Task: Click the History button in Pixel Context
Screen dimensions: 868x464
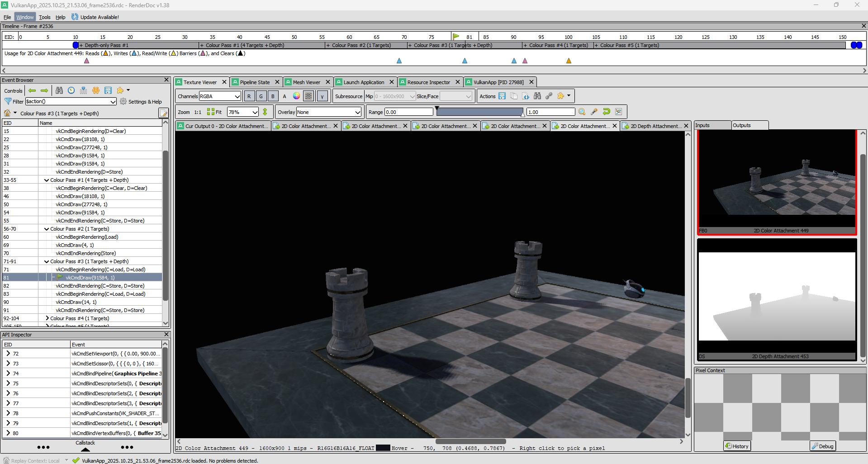Action: 737,446
